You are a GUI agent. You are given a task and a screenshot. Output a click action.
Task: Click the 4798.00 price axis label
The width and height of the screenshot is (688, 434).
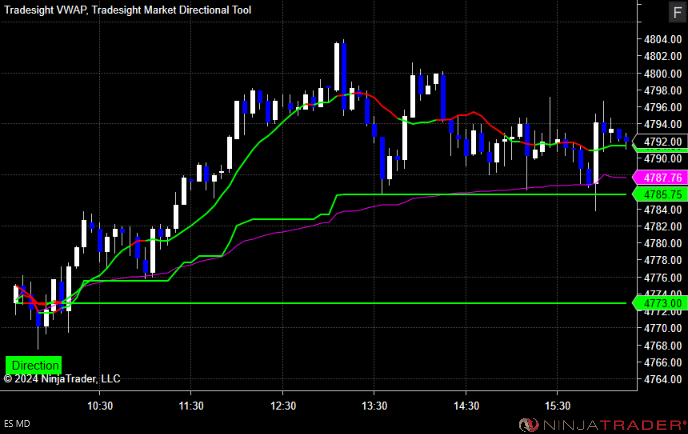(663, 90)
